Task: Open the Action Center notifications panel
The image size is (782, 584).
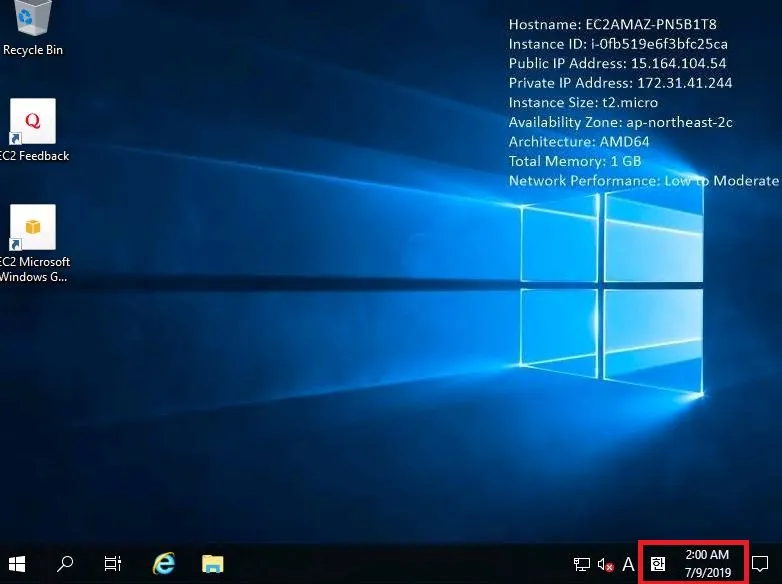Action: point(760,564)
